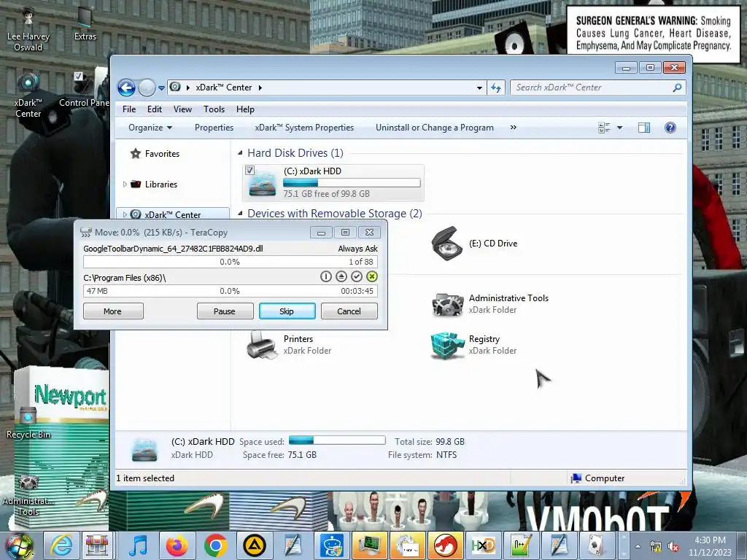Click Properties in the toolbar
Screen dimensions: 747x560
pyautogui.click(x=214, y=128)
